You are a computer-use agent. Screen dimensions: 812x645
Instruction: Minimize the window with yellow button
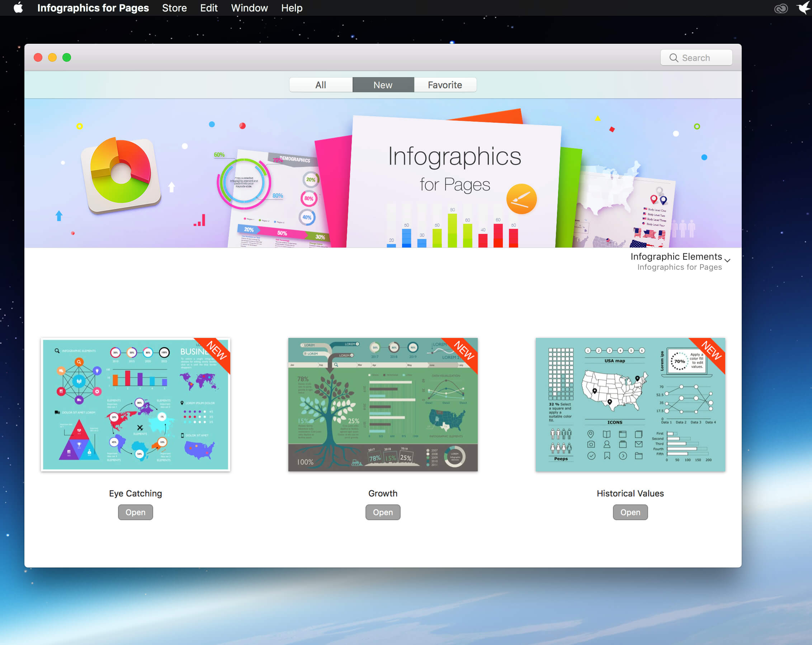coord(52,57)
